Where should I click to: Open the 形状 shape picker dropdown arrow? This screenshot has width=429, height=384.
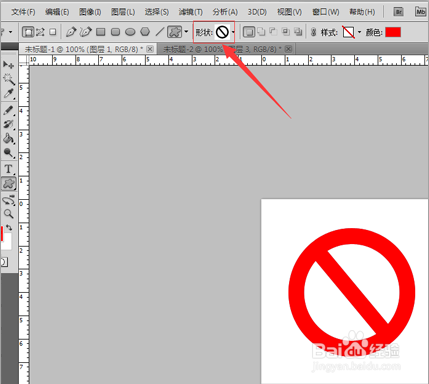pos(233,32)
